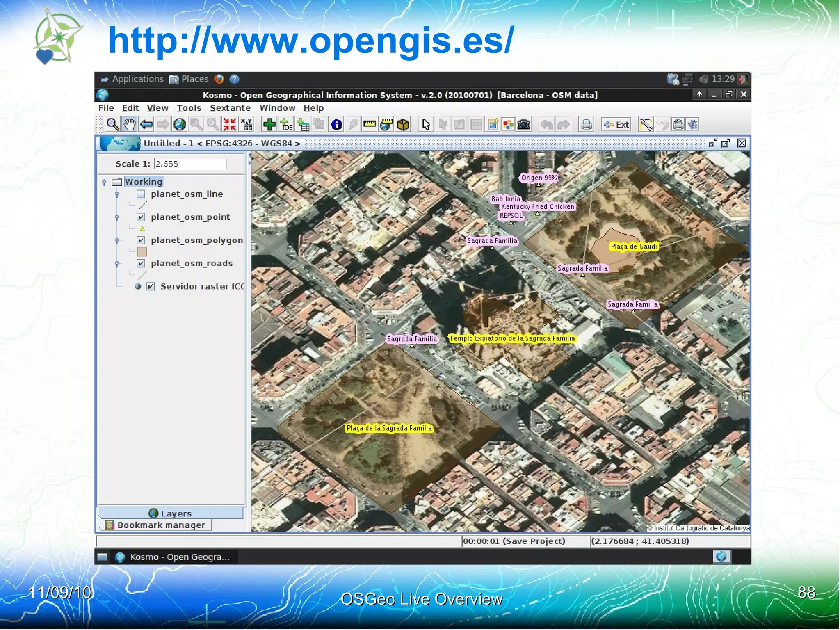Click the Scale value input field

click(x=190, y=164)
